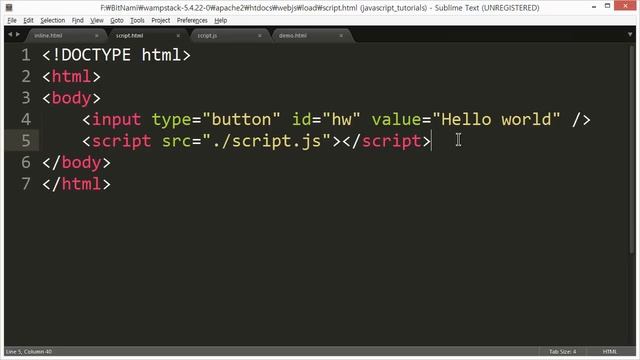Open the Selection menu
Screen dimensions: 640x360
53,20
